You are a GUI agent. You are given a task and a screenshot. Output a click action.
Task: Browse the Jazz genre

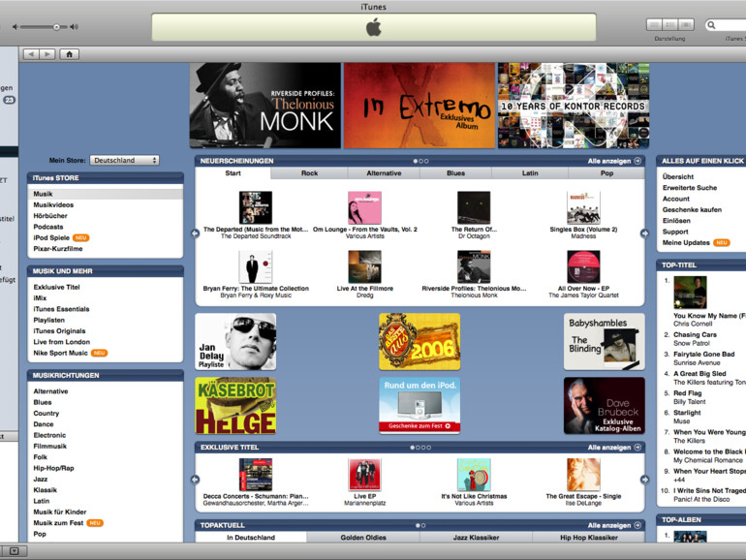tap(41, 479)
